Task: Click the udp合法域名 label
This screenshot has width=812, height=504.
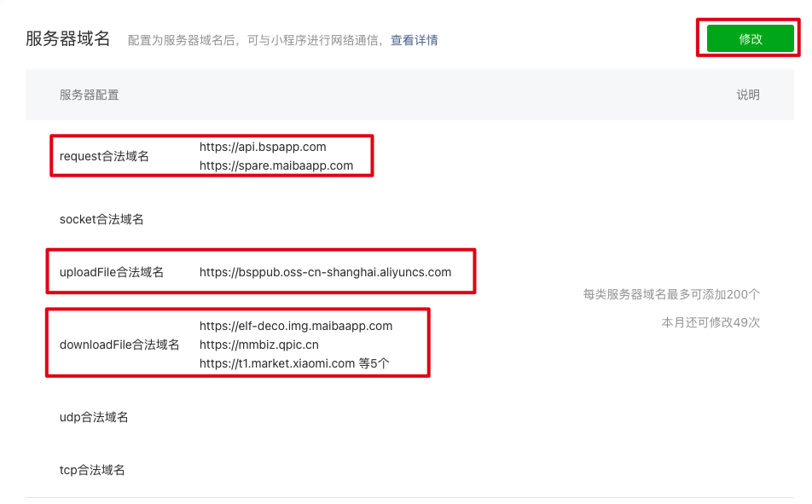Action: 94,417
